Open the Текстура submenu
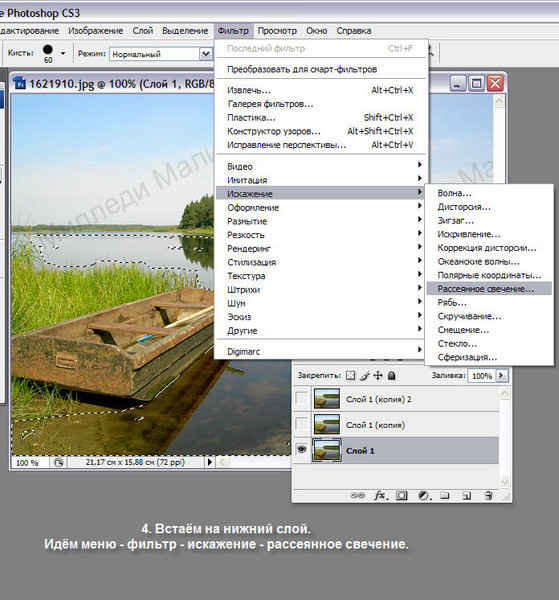The height and width of the screenshot is (600, 559). click(x=321, y=276)
